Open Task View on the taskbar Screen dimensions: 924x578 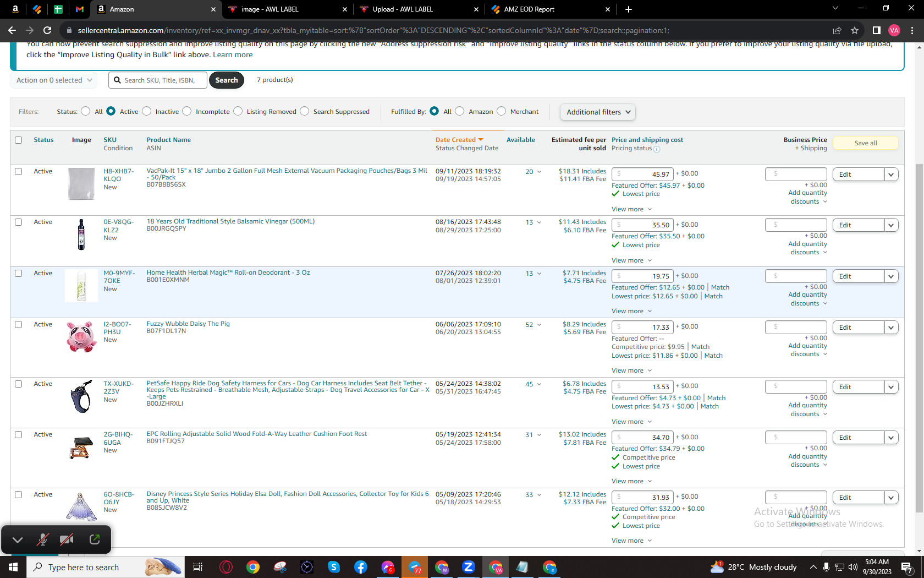(x=198, y=567)
